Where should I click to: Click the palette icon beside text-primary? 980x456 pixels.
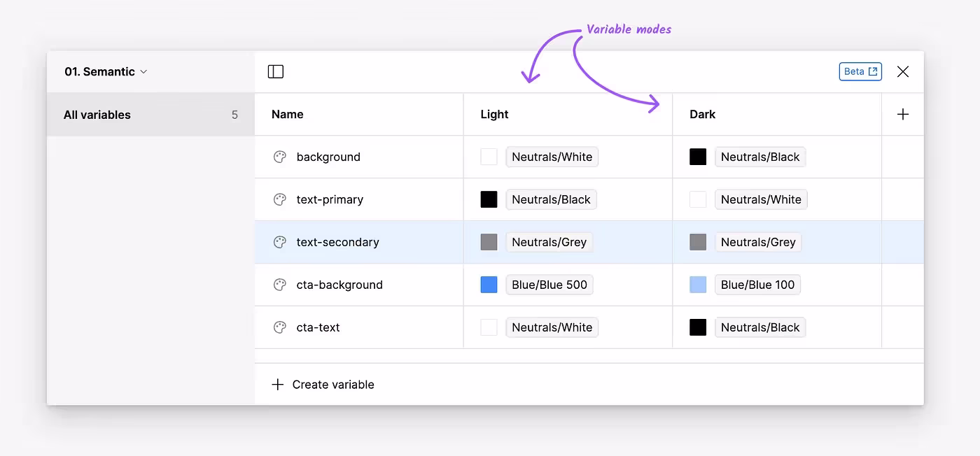tap(280, 199)
